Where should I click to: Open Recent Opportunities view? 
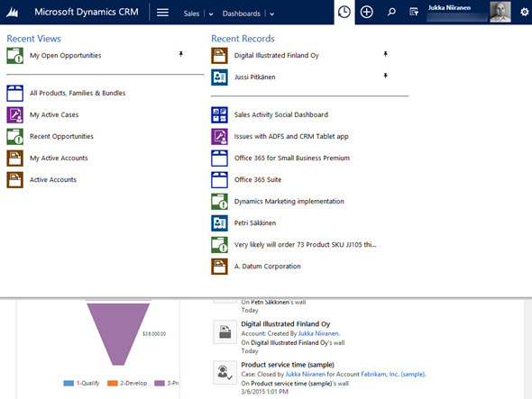pyautogui.click(x=61, y=136)
